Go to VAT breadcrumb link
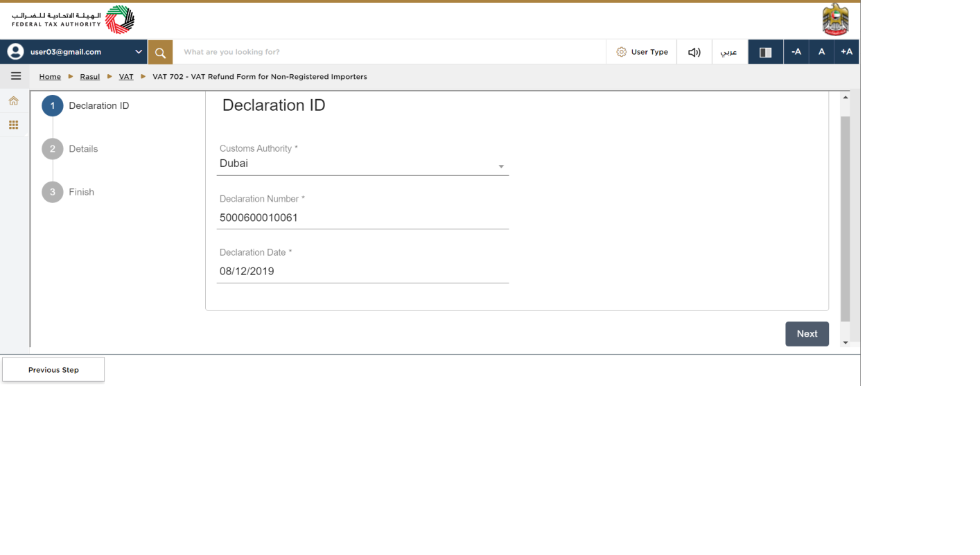980x555 pixels. [x=126, y=77]
